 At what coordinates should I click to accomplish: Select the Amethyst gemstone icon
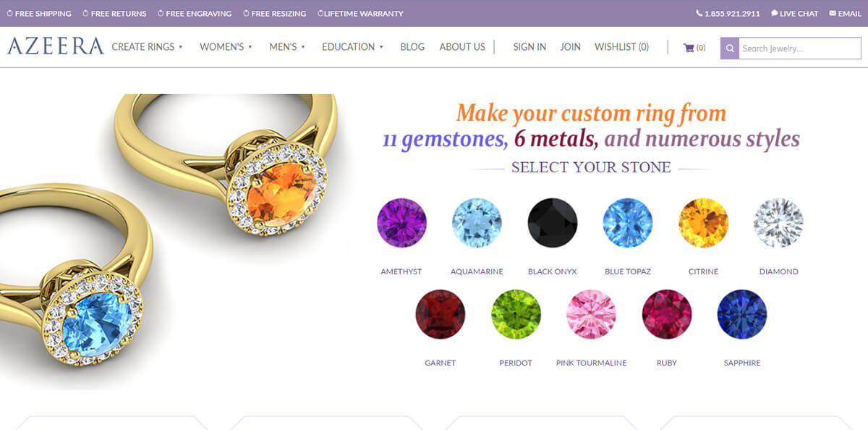[x=401, y=223]
